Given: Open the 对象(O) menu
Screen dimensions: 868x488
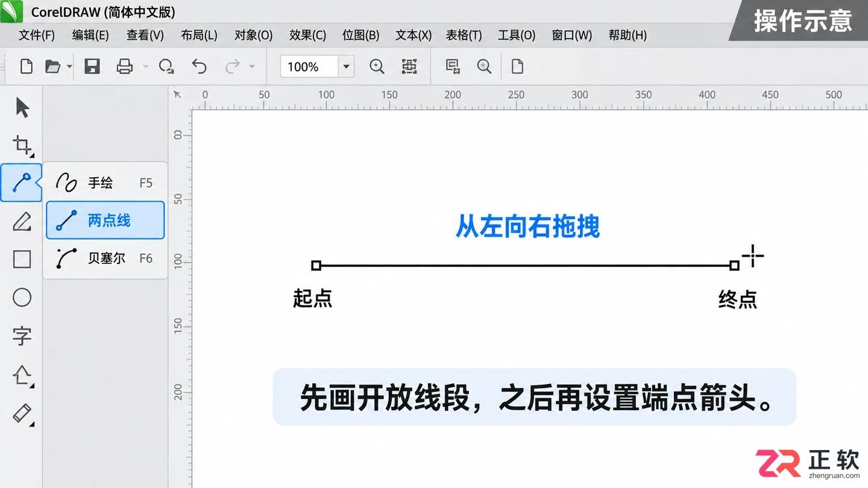Looking at the screenshot, I should pyautogui.click(x=254, y=35).
